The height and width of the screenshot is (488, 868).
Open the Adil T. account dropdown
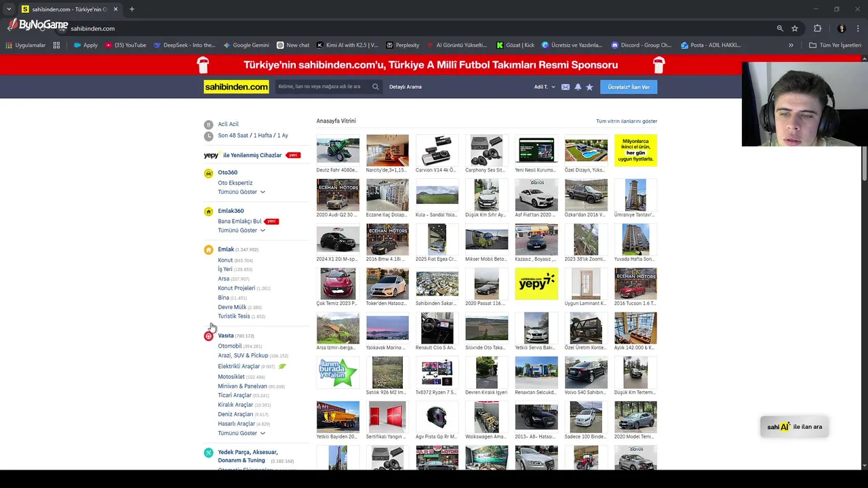pos(545,87)
